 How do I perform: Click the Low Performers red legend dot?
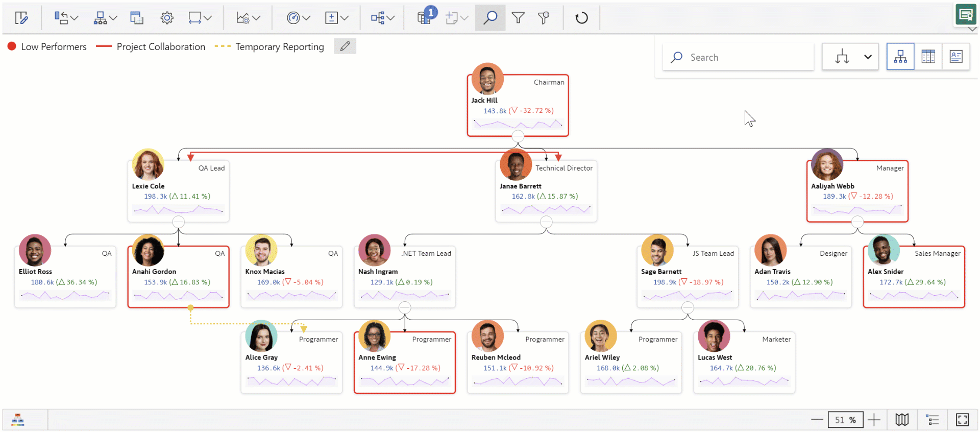click(12, 46)
